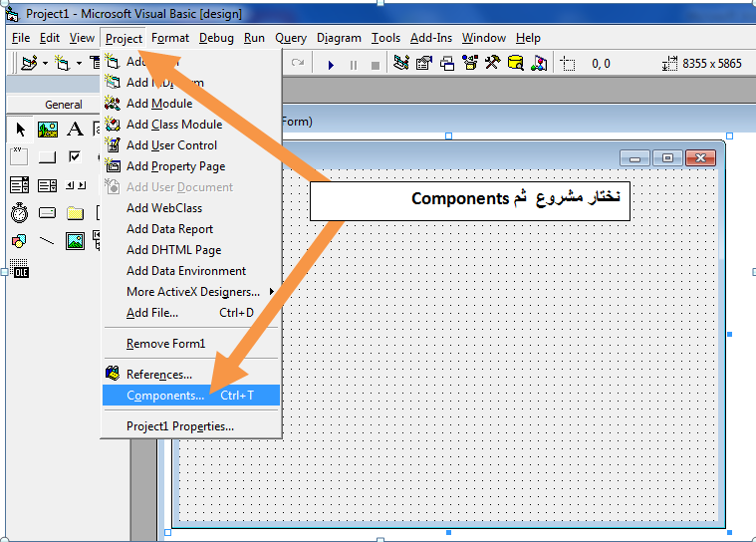Open the Toolbox toolbar icon
This screenshot has width=756, height=542.
click(493, 63)
